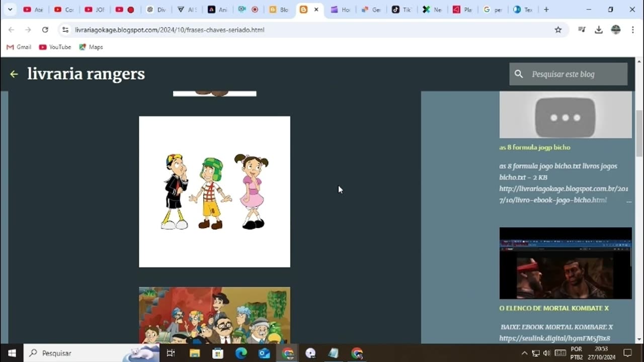The height and width of the screenshot is (362, 644).
Task: Go back with the browser back arrow
Action: coord(11,30)
